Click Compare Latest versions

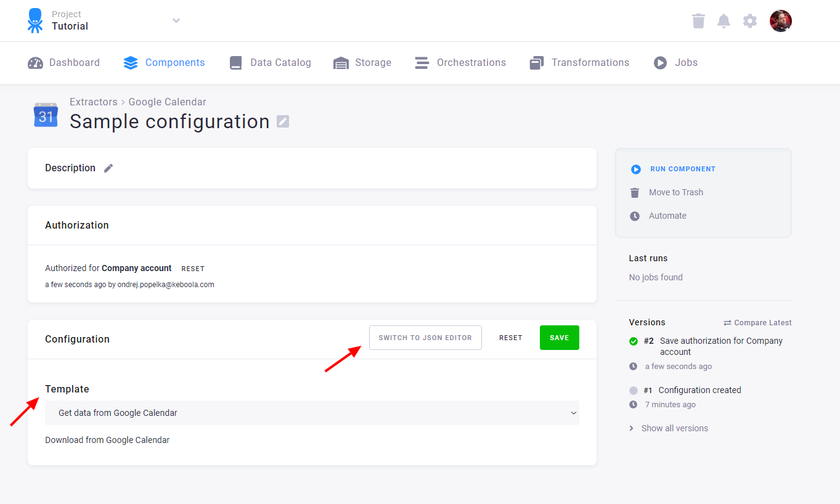point(757,323)
